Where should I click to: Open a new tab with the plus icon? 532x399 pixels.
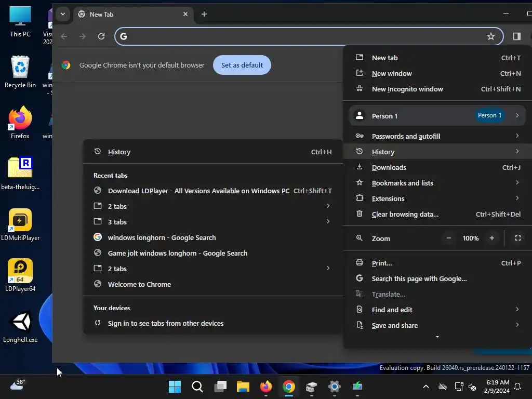tap(204, 14)
